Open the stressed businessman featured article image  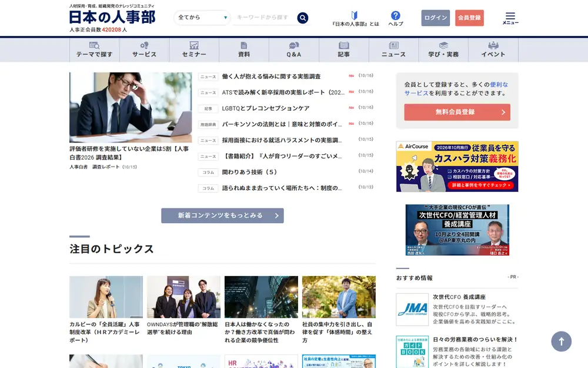click(x=131, y=107)
